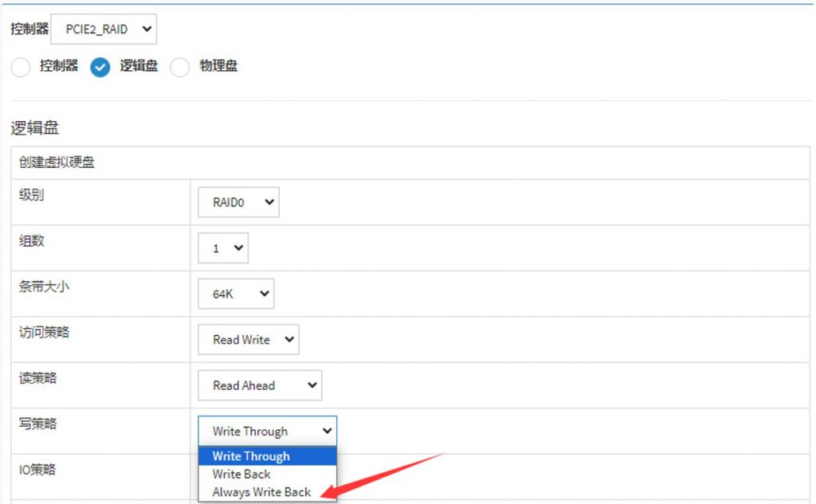
Task: Click the 逻辑盘 section heading
Action: tap(34, 127)
